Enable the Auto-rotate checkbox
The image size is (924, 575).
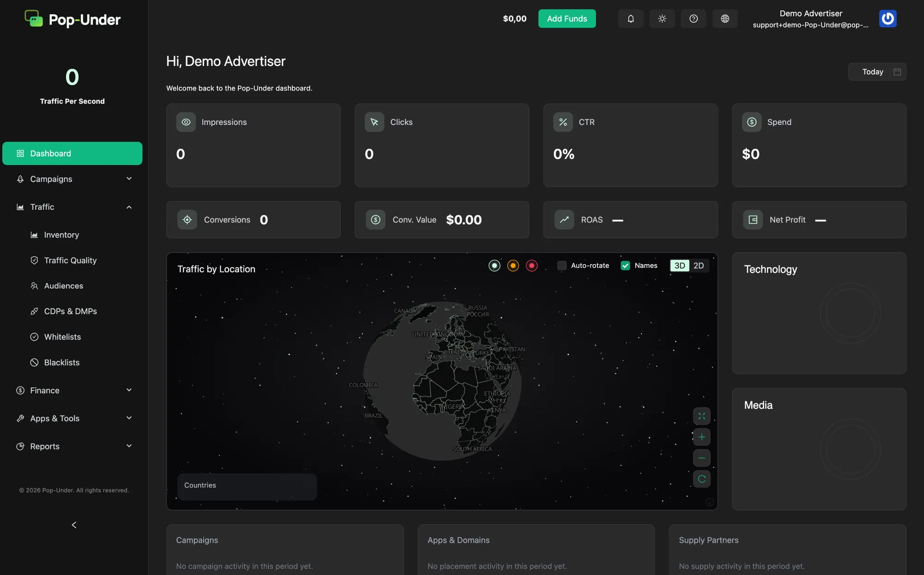click(x=562, y=266)
